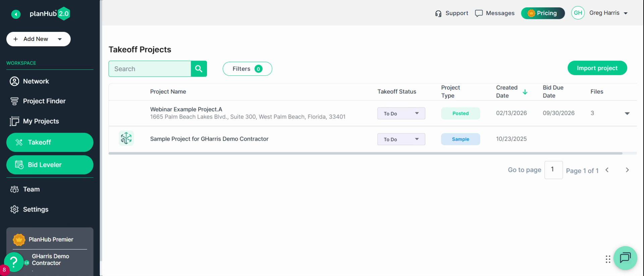644x276 pixels.
Task: Click the Project Name column header
Action: 168,92
